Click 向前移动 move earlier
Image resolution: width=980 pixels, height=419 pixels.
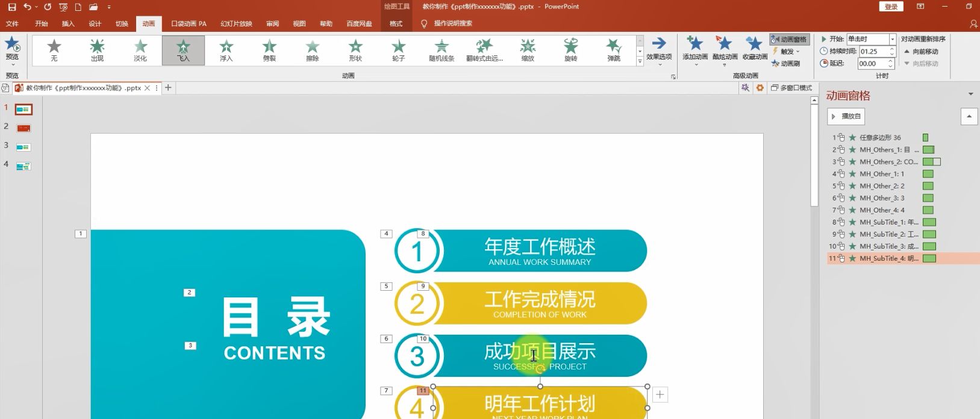(x=922, y=51)
